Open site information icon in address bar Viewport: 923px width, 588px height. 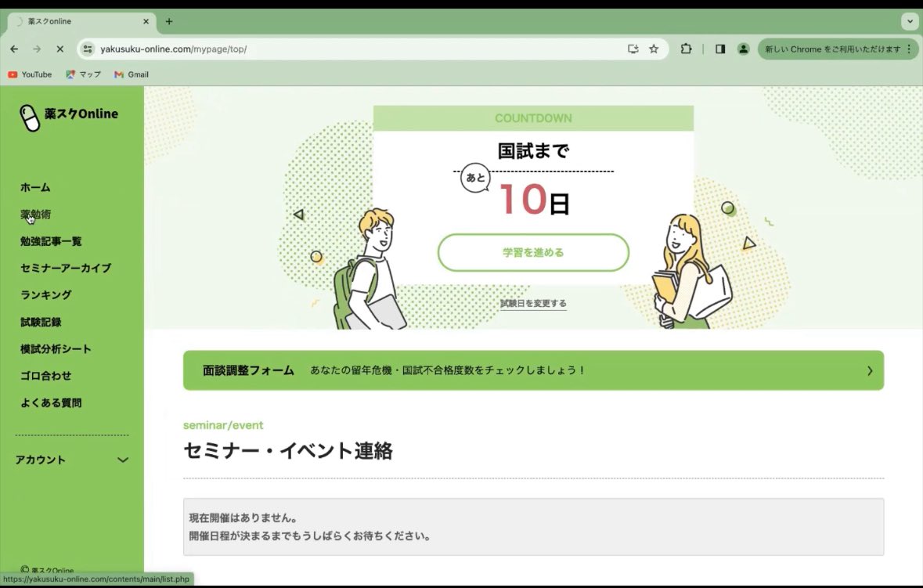[88, 49]
